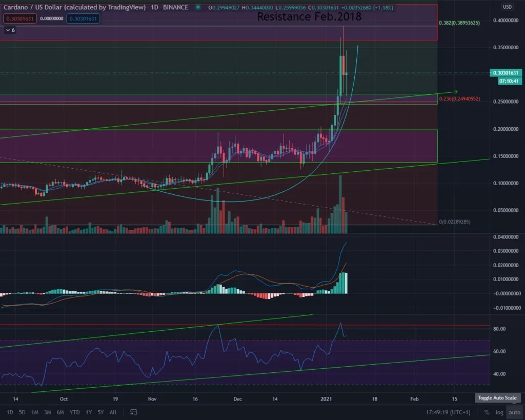This screenshot has width=525, height=420.
Task: Click the Dec label on time axis
Action: 237,399
